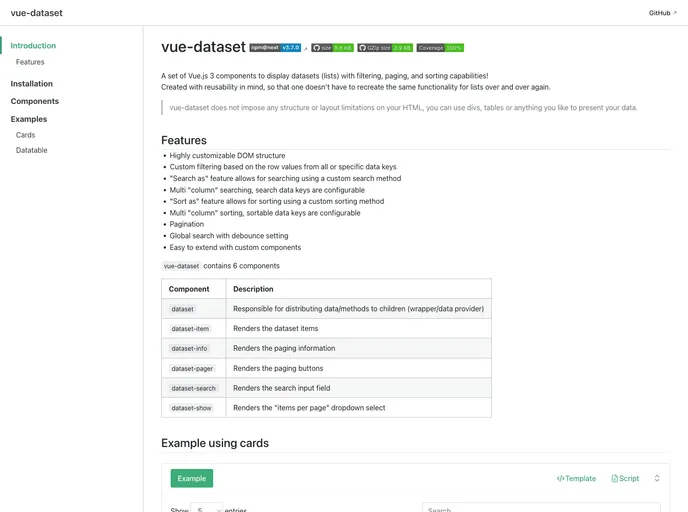Image resolution: width=688 pixels, height=512 pixels.
Task: Click the dataset-item component cell
Action: 194,329
